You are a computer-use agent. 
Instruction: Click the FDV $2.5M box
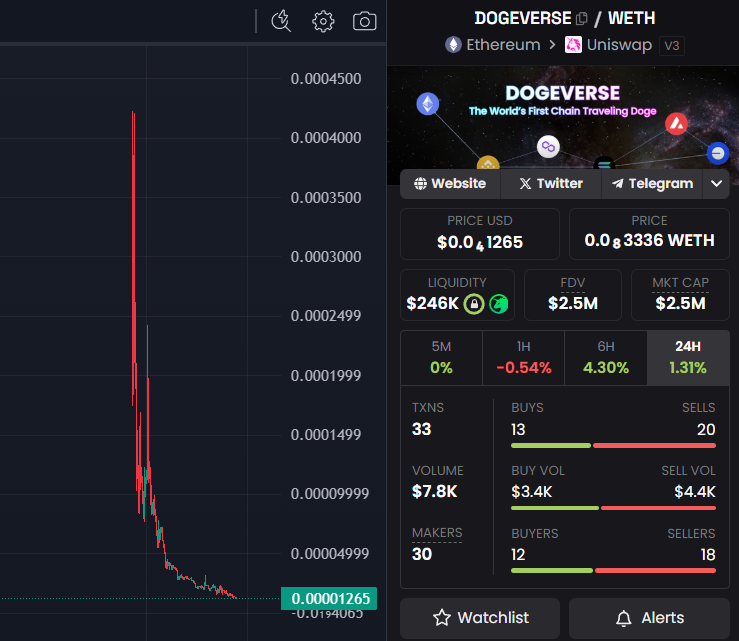click(573, 295)
